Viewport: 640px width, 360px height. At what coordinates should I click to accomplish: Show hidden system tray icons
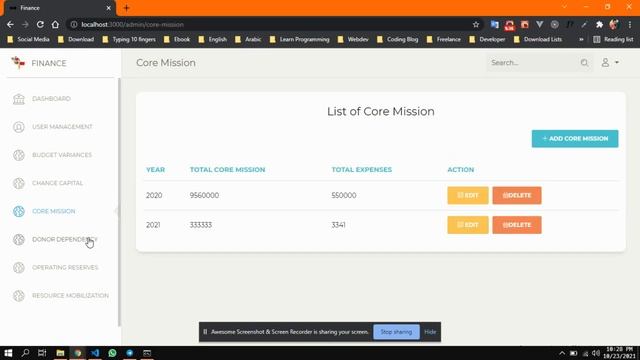click(562, 353)
